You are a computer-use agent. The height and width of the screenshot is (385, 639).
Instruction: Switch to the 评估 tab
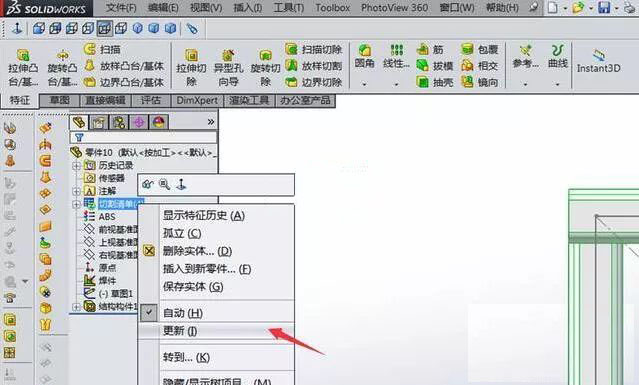click(151, 100)
